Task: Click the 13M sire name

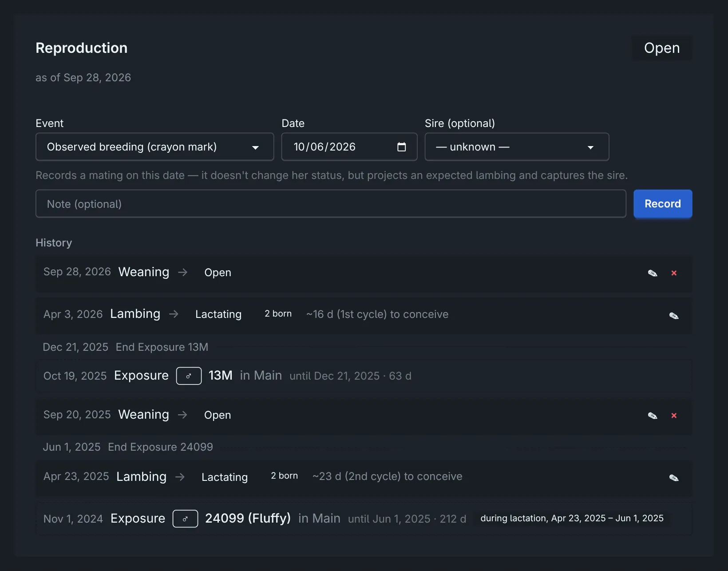Action: tap(221, 376)
